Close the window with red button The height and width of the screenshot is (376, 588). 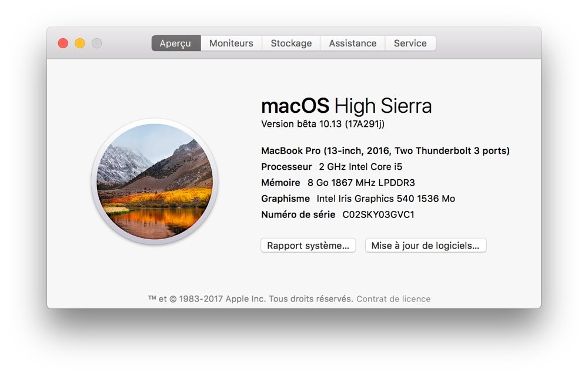click(63, 43)
